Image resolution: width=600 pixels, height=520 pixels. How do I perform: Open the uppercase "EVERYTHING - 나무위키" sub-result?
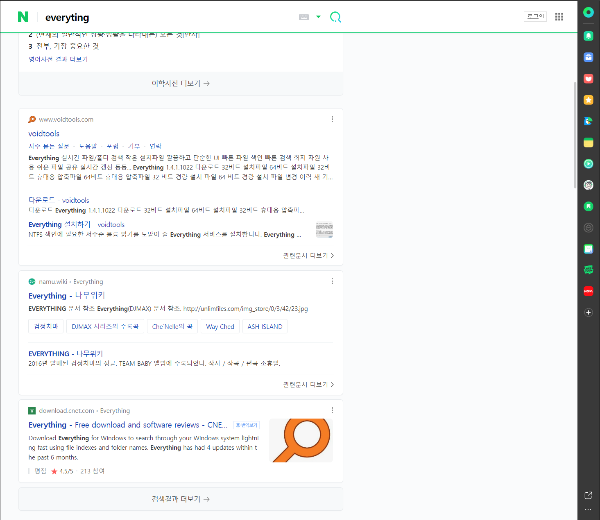(x=65, y=354)
